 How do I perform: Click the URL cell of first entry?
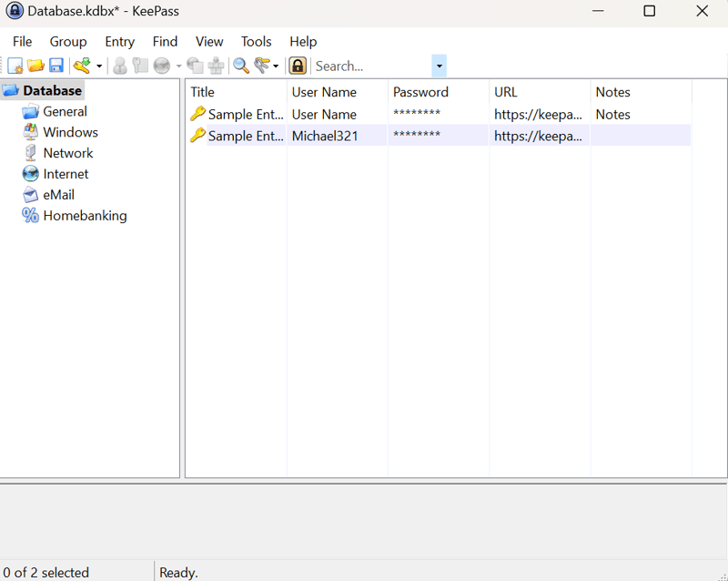[x=538, y=115]
